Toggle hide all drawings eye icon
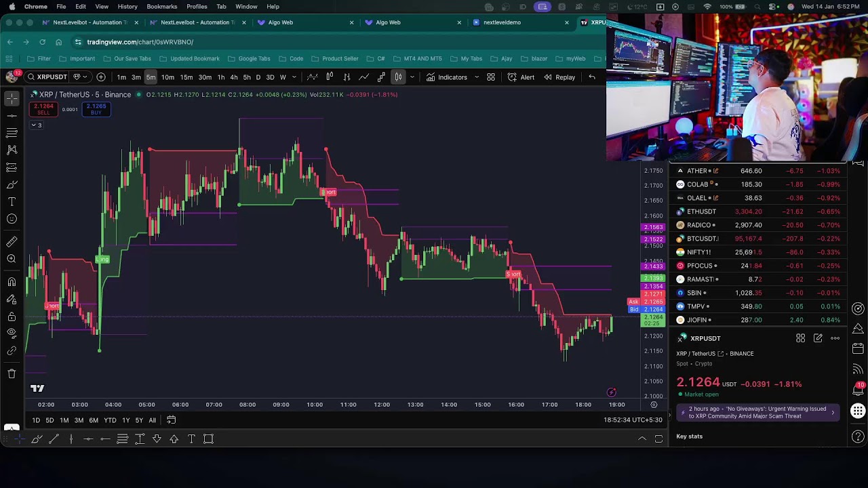The image size is (868, 488). coord(12,333)
